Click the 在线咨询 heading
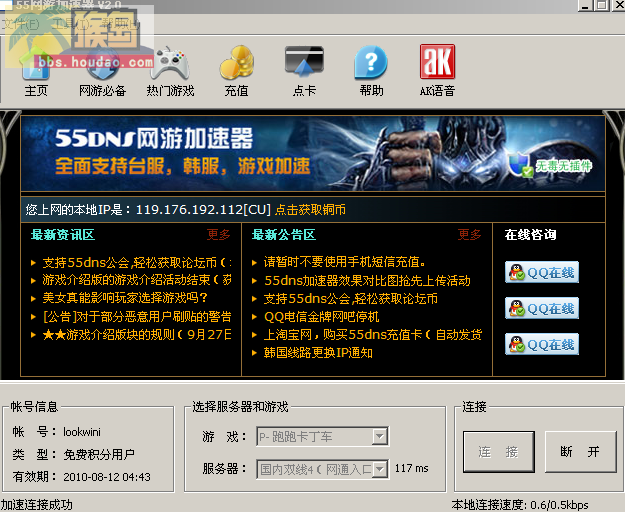625x512 pixels. [531, 235]
